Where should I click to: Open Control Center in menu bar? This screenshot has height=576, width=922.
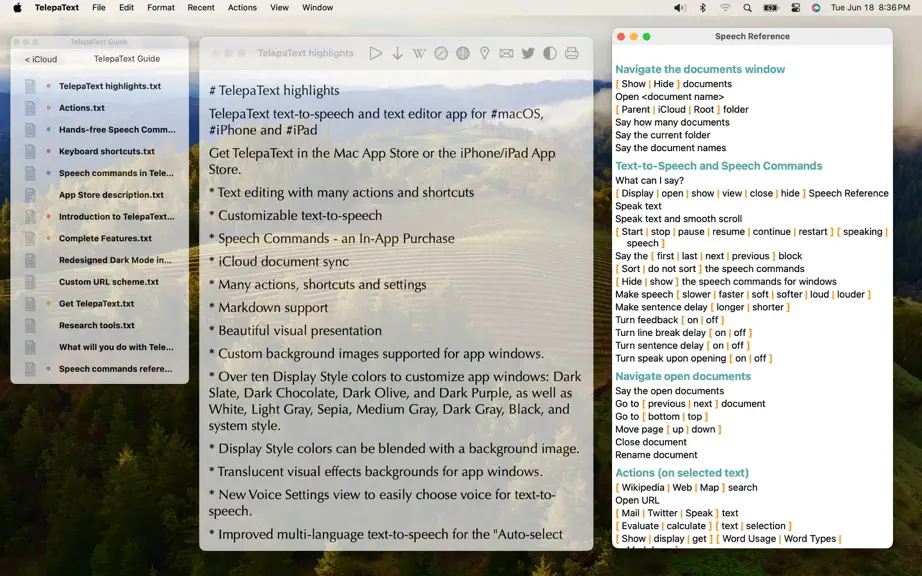(795, 8)
